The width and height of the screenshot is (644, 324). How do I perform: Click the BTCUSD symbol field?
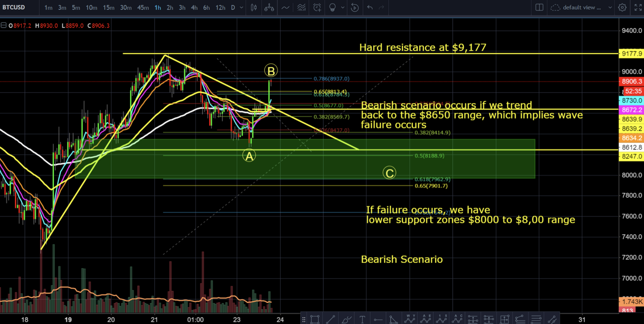[14, 7]
